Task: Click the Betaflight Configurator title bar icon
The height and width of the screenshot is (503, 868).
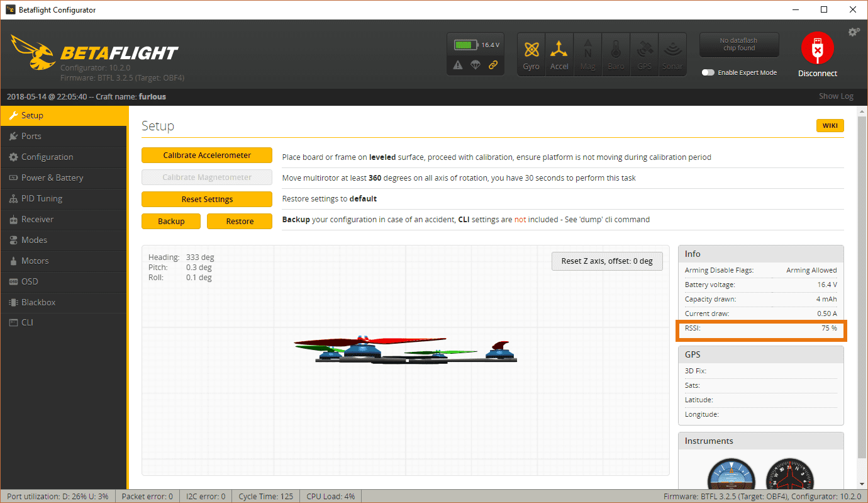Action: click(x=11, y=10)
